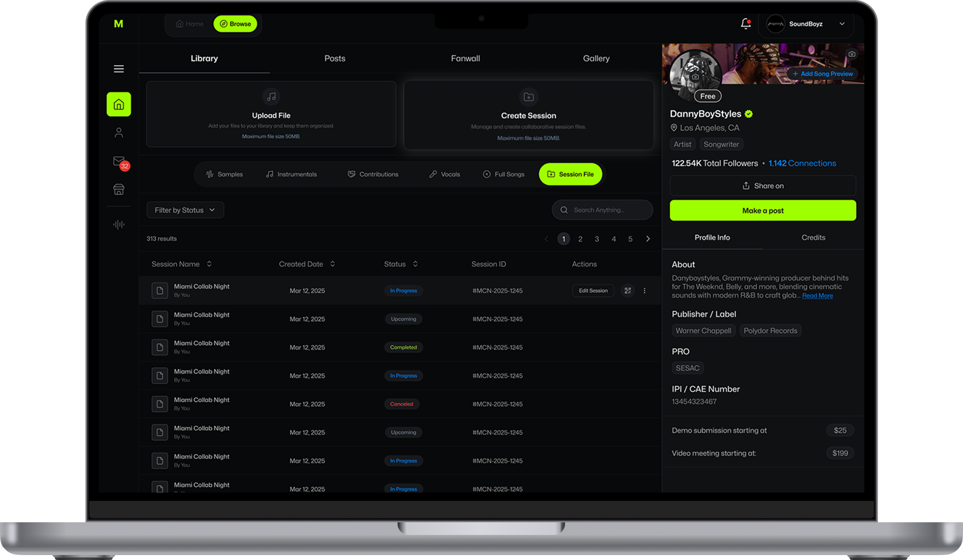Select the Vocals filter chip

[x=445, y=174]
